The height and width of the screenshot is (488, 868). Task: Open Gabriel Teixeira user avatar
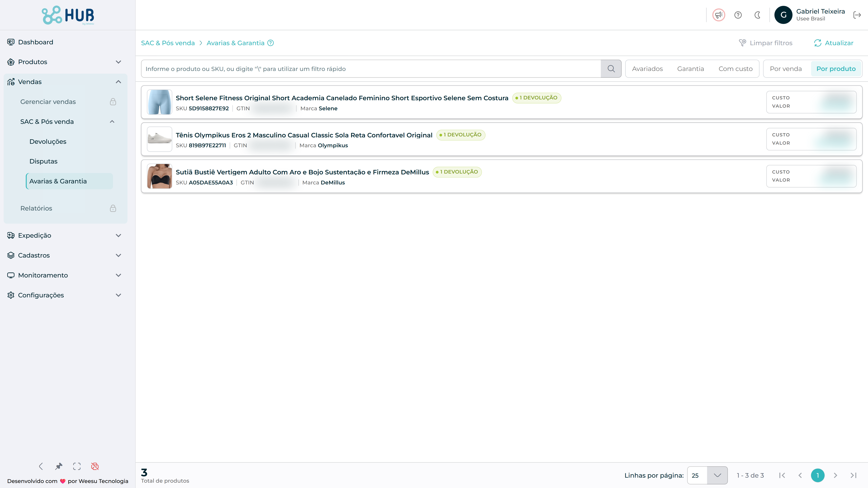pos(783,15)
